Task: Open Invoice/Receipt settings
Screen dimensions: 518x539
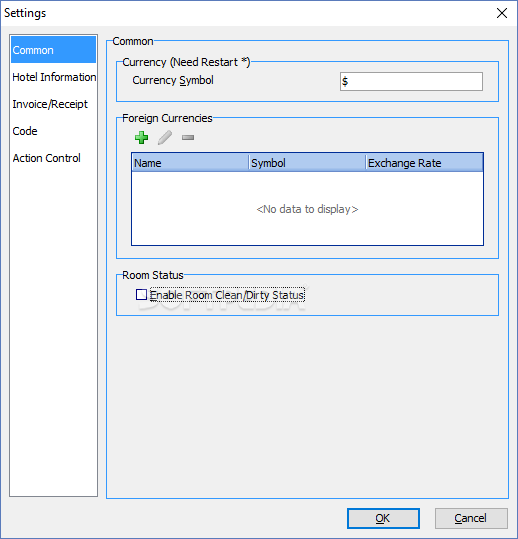Action: [53, 104]
